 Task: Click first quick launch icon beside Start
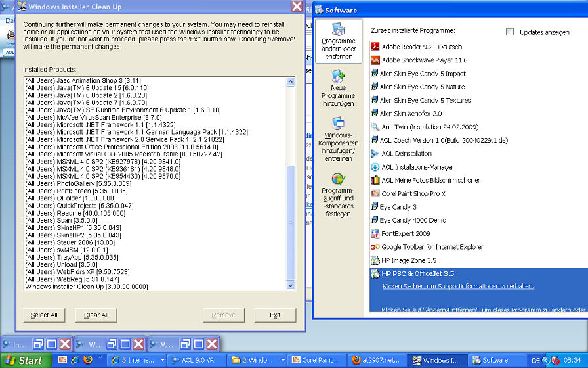tap(62, 360)
